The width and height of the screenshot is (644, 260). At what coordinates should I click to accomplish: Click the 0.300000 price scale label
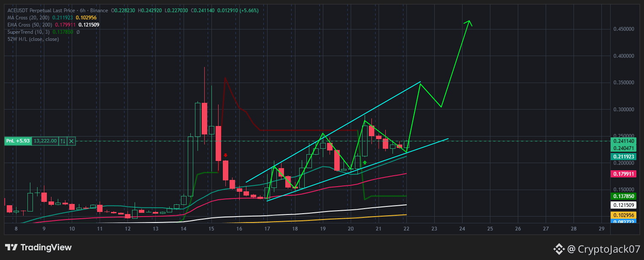(x=624, y=110)
